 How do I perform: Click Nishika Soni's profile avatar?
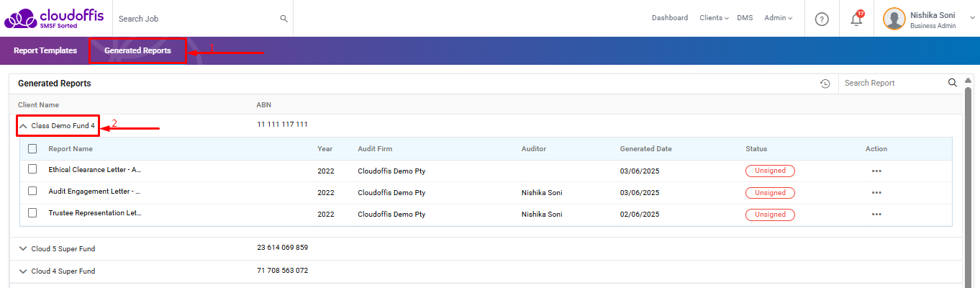click(x=894, y=19)
